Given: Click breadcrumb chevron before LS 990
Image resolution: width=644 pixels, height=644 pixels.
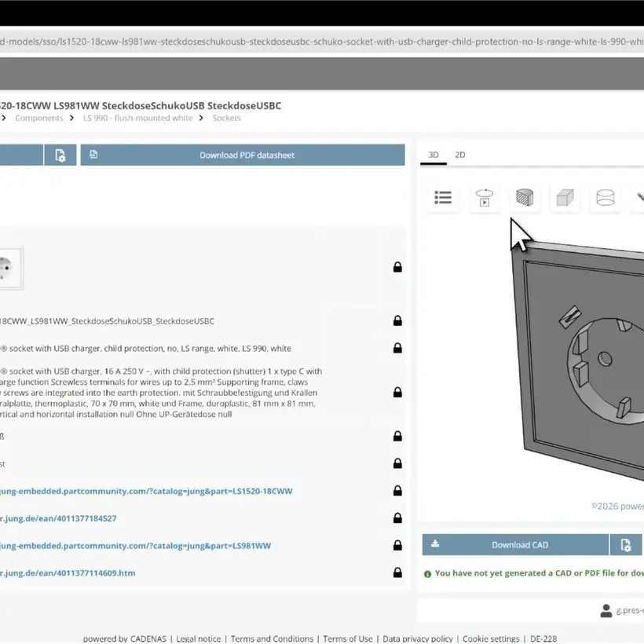Looking at the screenshot, I should click(72, 118).
